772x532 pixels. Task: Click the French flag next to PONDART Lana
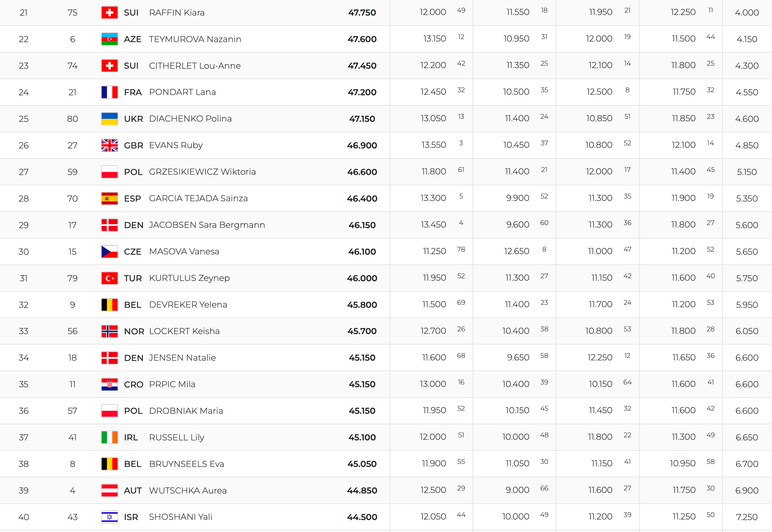109,92
